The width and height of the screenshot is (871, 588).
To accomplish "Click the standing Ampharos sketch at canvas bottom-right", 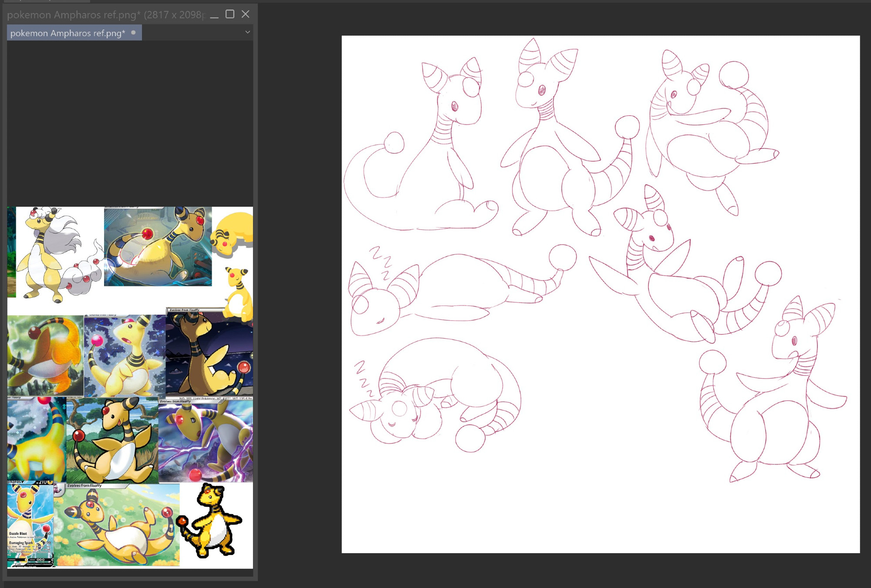I will (x=773, y=389).
